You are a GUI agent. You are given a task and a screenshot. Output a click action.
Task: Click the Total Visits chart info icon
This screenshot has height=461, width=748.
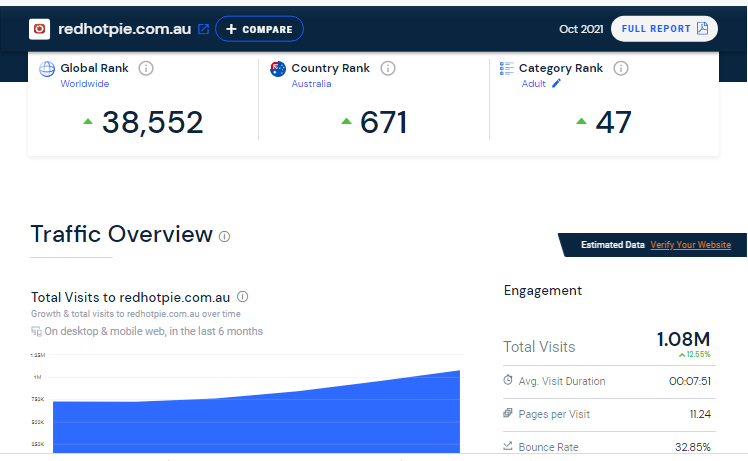tap(243, 297)
